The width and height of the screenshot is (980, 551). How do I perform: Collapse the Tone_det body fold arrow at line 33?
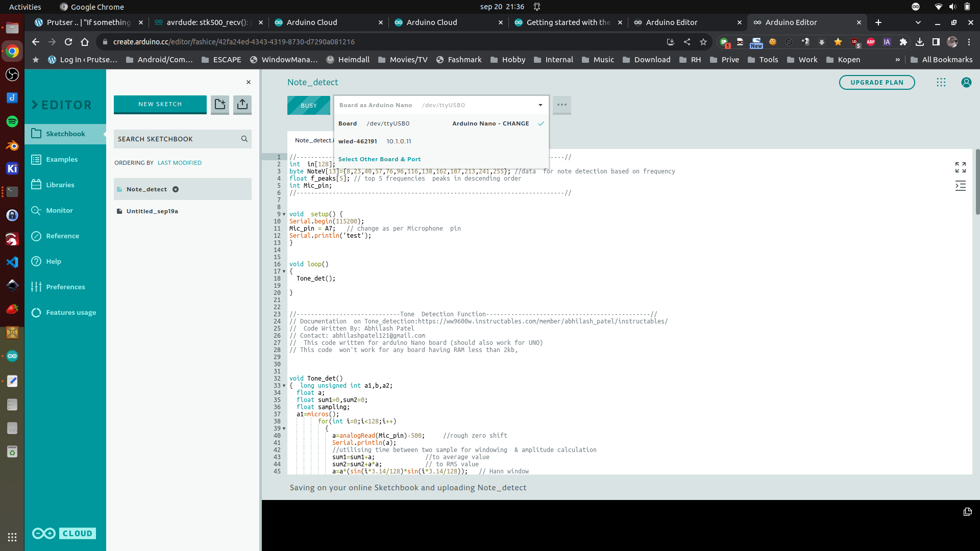(x=284, y=386)
